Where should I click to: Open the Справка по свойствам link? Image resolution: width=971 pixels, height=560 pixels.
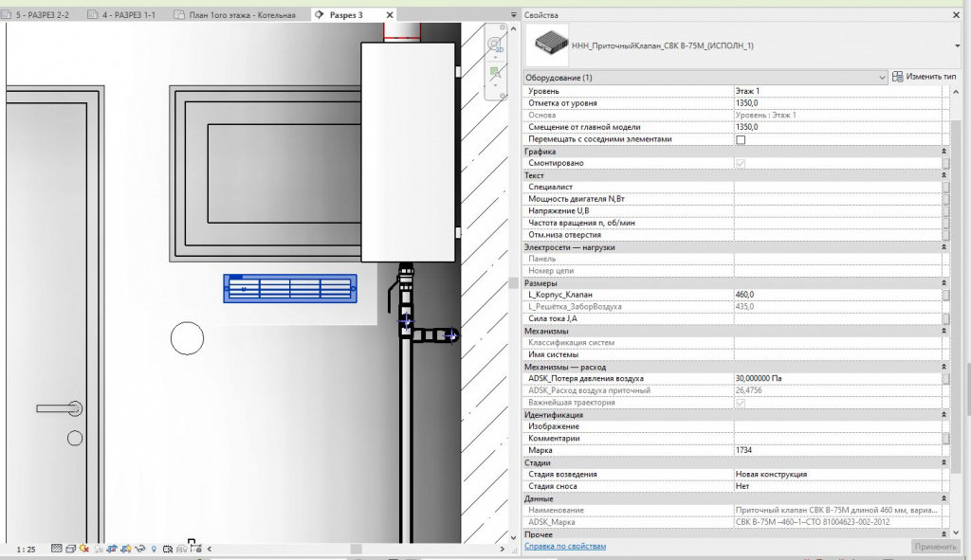point(565,547)
